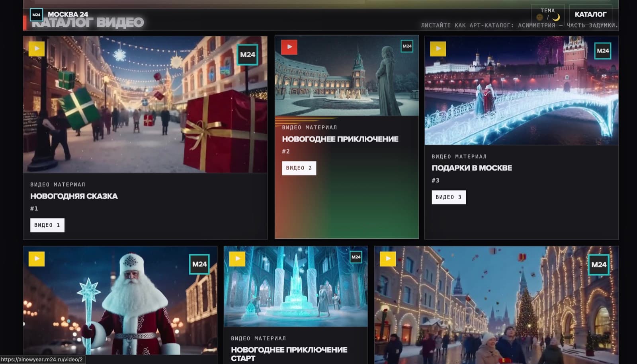Toggle the ТЕМА sun/moon theme switch
The image size is (637, 364).
click(548, 14)
